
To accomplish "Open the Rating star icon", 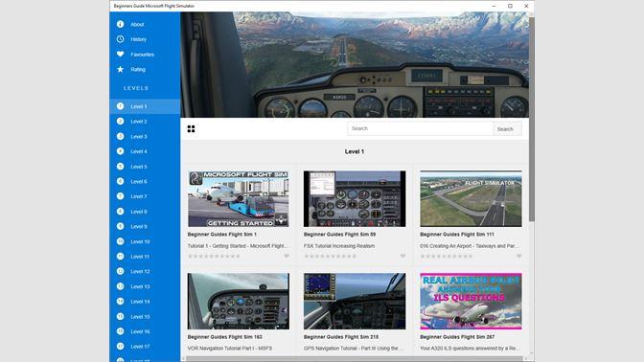I will (x=120, y=69).
